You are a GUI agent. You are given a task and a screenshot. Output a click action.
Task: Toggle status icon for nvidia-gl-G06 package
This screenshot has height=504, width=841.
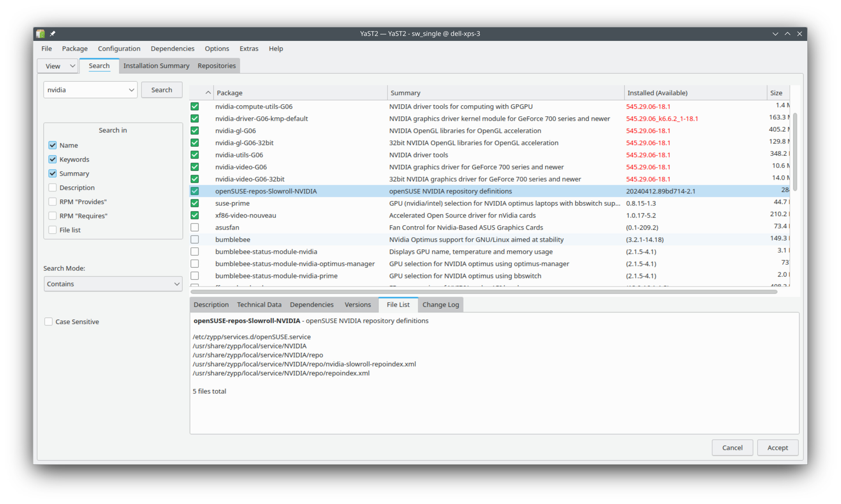pos(195,131)
